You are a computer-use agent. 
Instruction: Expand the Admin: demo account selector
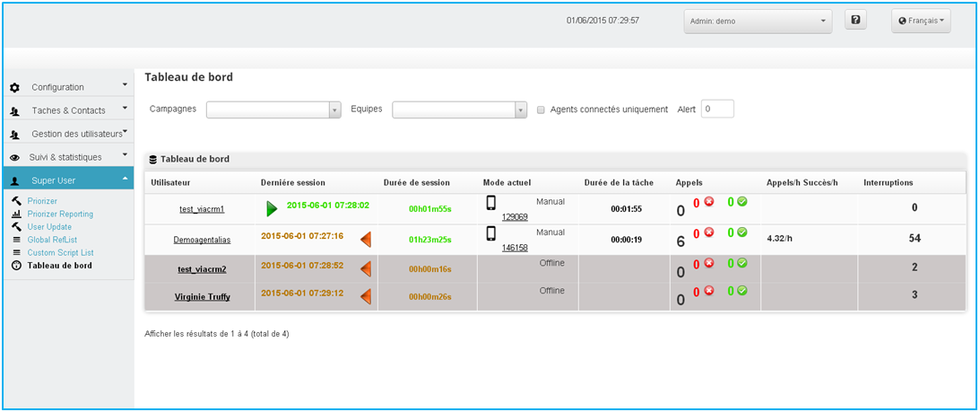pos(757,21)
